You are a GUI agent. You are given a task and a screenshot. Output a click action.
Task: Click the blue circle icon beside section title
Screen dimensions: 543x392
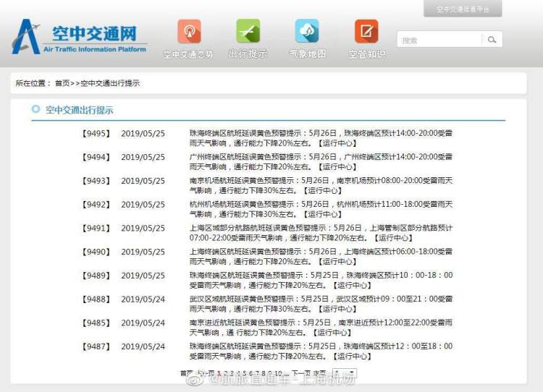click(x=35, y=110)
